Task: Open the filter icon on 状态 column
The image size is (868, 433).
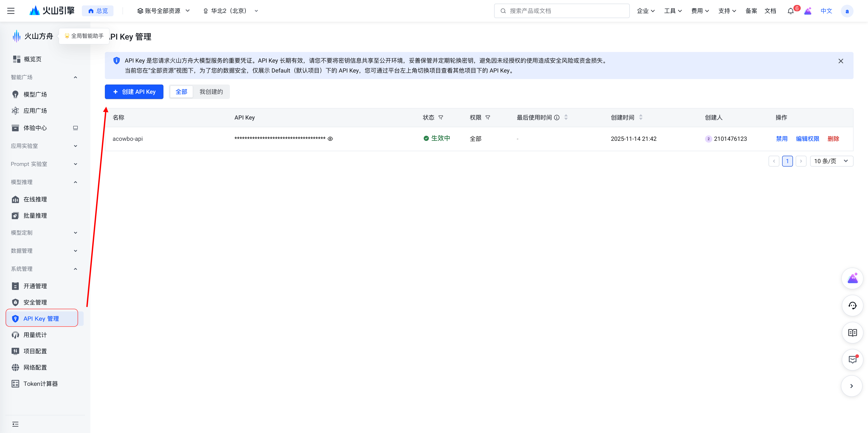Action: [441, 117]
